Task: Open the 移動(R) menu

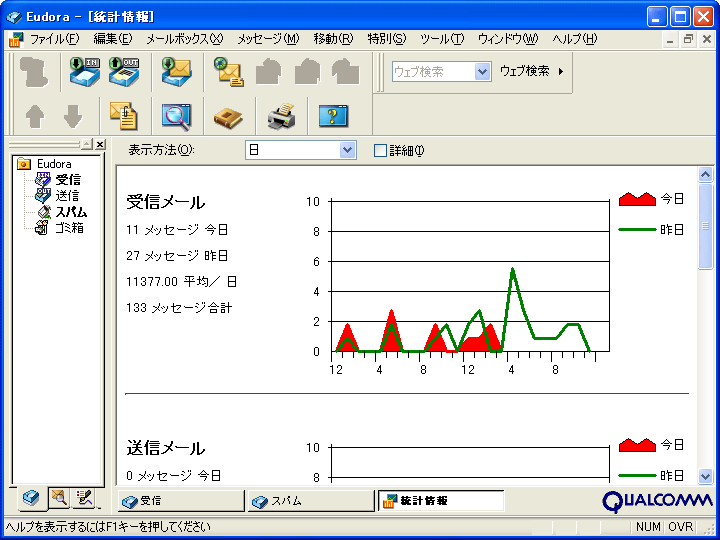Action: click(333, 39)
